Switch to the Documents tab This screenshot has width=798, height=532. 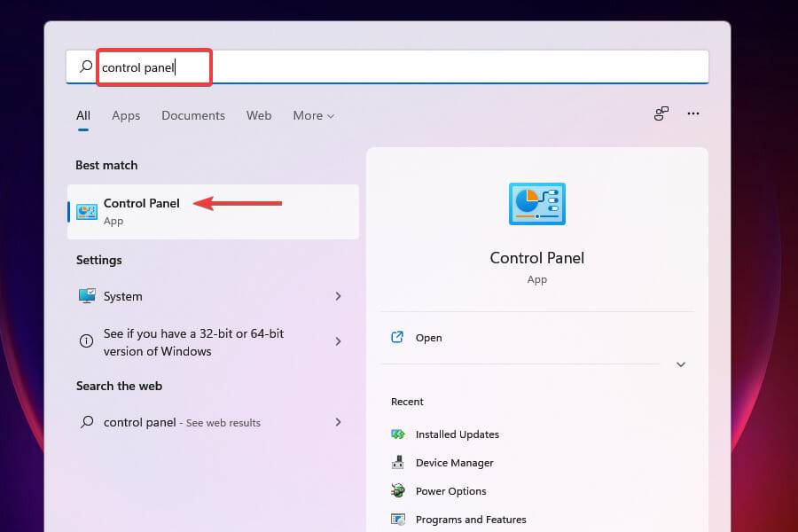click(x=193, y=115)
